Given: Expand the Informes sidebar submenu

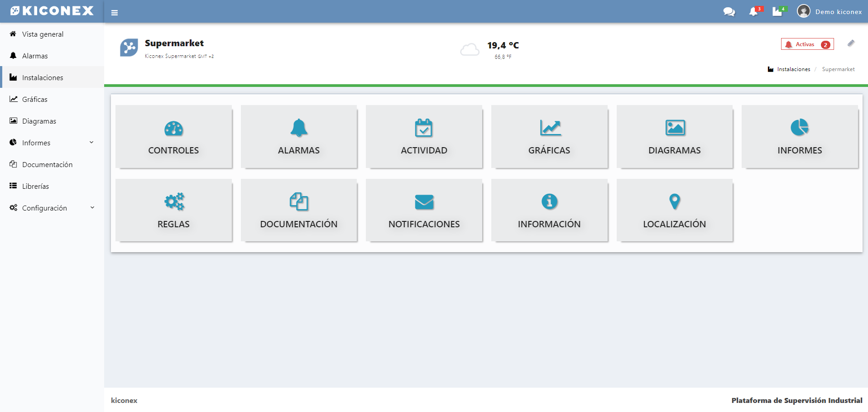Looking at the screenshot, I should (x=52, y=143).
